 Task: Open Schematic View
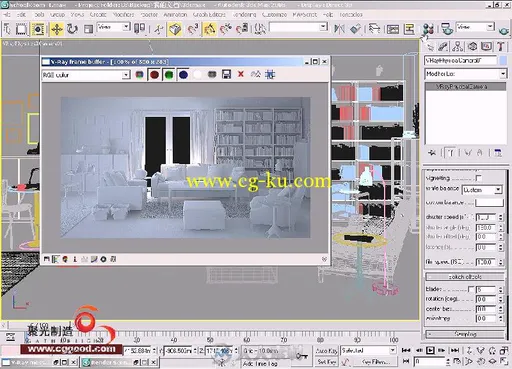pos(409,29)
